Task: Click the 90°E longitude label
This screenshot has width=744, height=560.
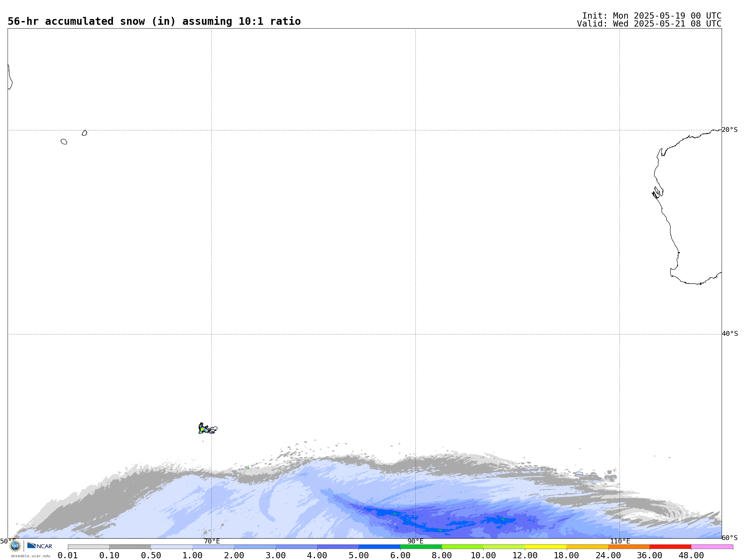Action: (415, 541)
